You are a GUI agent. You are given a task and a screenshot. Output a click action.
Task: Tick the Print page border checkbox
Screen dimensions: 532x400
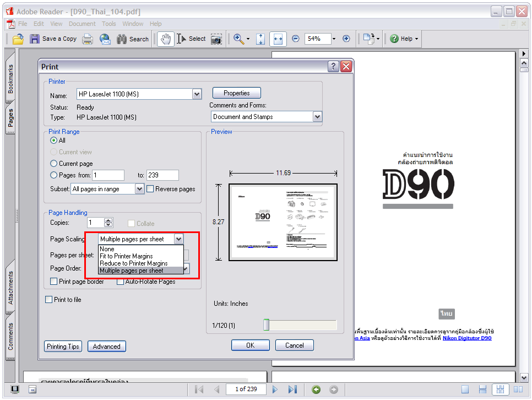pyautogui.click(x=53, y=281)
